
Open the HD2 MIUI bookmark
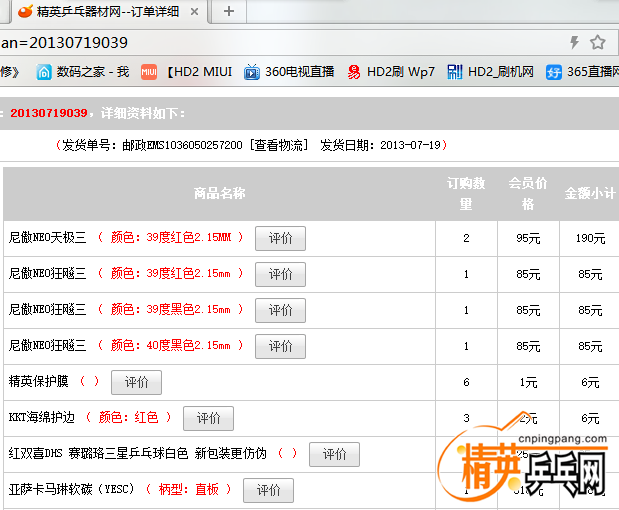187,72
